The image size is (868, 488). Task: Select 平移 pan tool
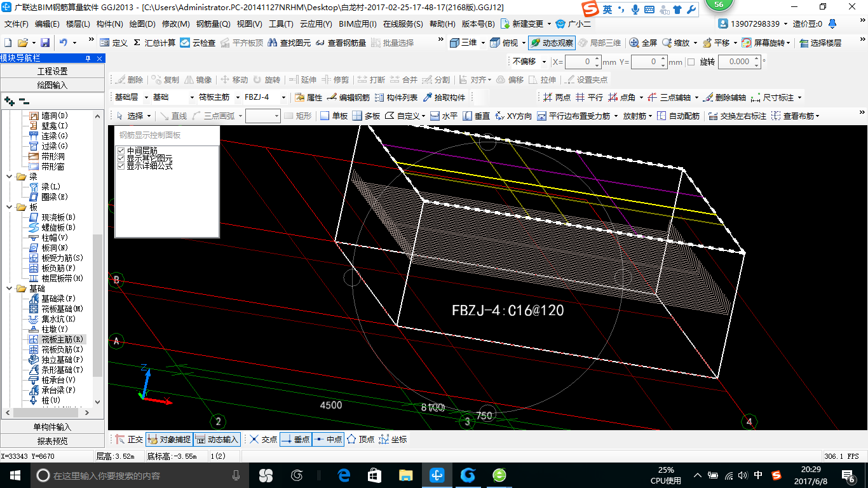(x=716, y=43)
